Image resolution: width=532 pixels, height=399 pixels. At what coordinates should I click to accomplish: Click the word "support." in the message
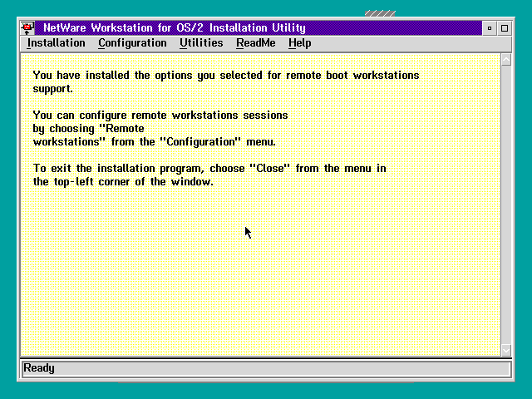52,89
